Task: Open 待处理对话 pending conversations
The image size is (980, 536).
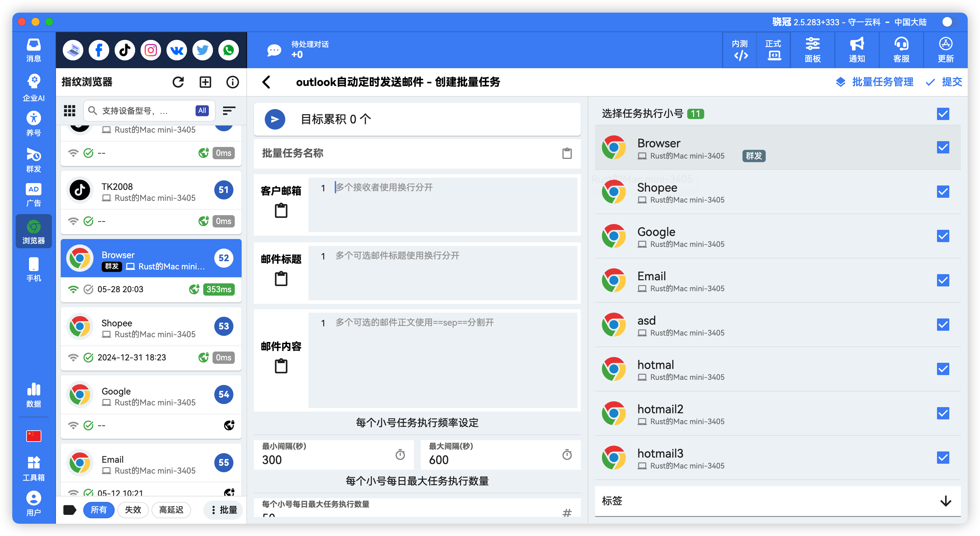Action: (299, 50)
